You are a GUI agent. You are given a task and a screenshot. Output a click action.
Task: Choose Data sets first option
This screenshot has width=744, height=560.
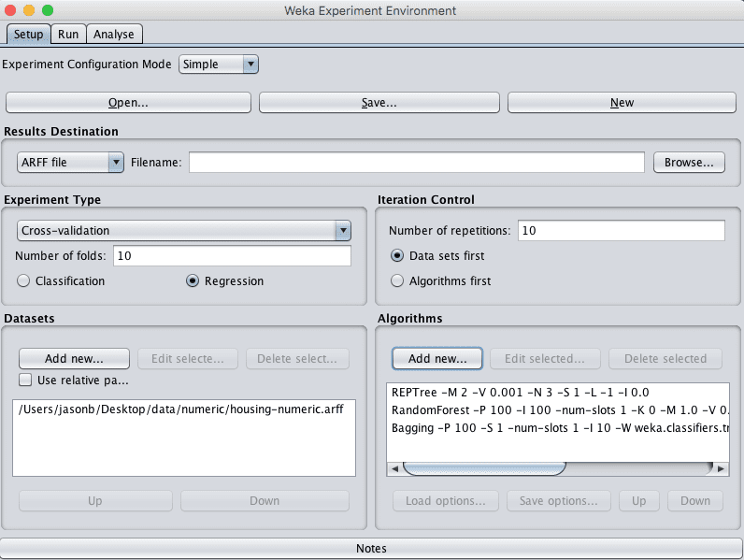397,256
